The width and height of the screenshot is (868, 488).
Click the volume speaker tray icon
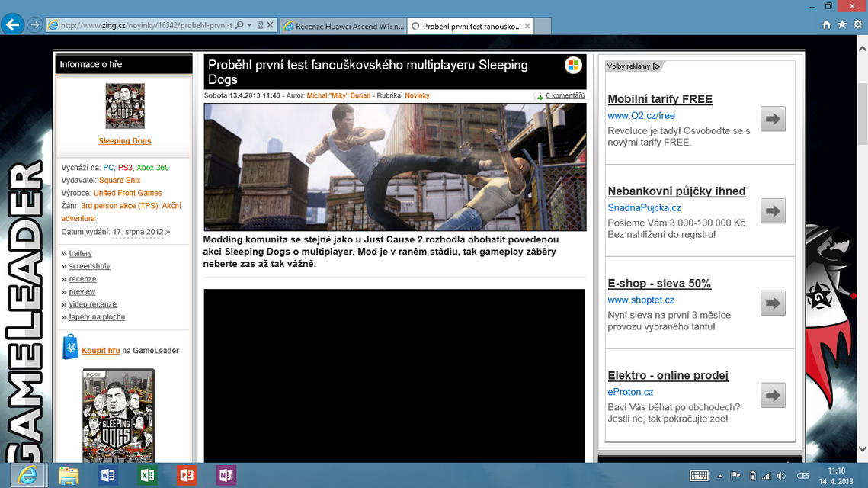(781, 476)
